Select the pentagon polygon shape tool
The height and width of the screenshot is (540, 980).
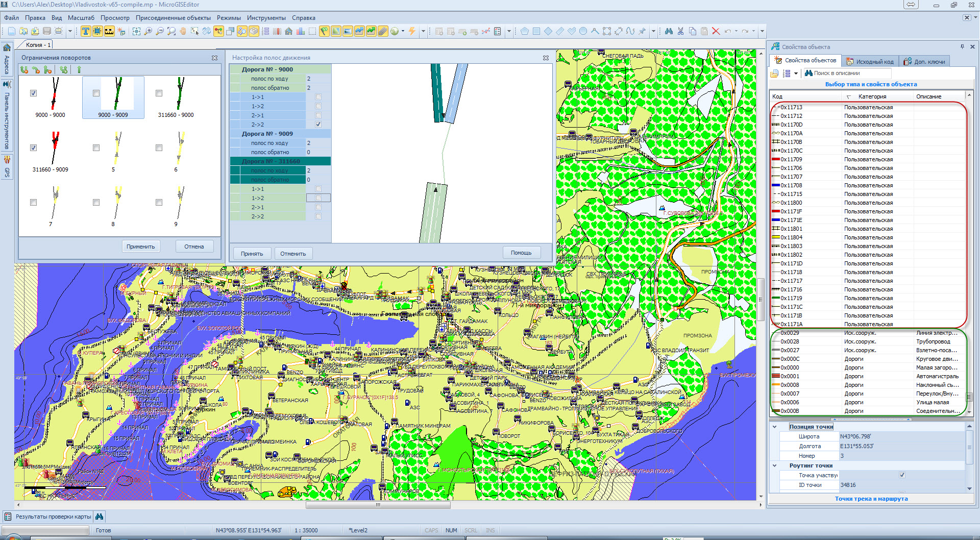(x=524, y=32)
